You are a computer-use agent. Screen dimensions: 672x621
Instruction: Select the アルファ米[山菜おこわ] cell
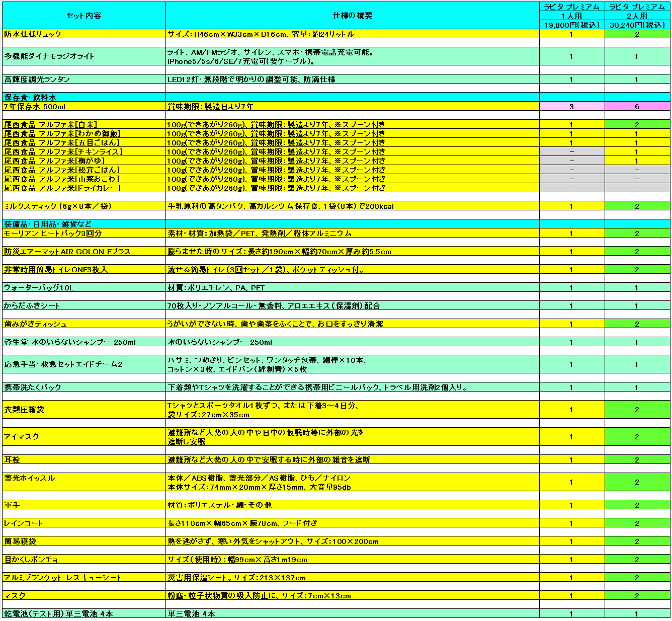click(84, 179)
